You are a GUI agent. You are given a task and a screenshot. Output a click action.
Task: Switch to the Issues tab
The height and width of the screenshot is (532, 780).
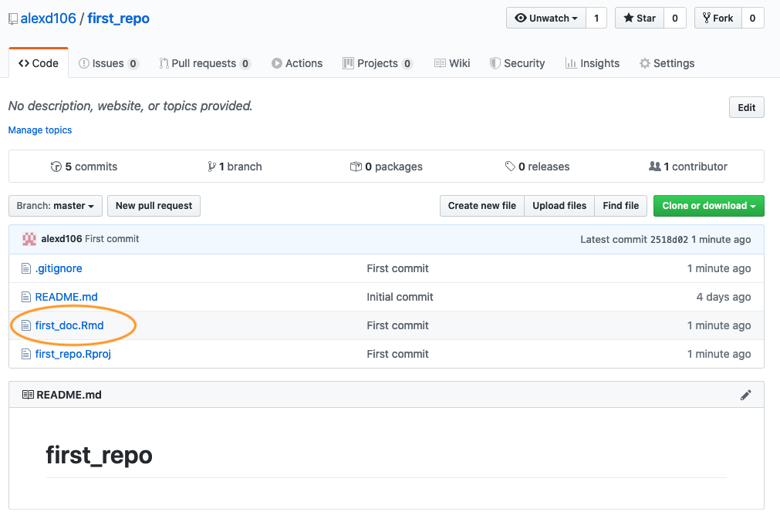(108, 63)
